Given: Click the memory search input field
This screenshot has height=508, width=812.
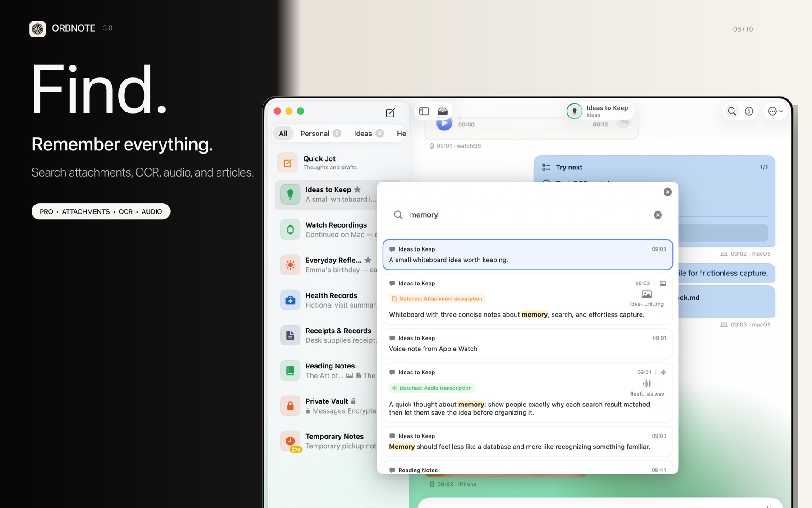Looking at the screenshot, I should coord(528,215).
